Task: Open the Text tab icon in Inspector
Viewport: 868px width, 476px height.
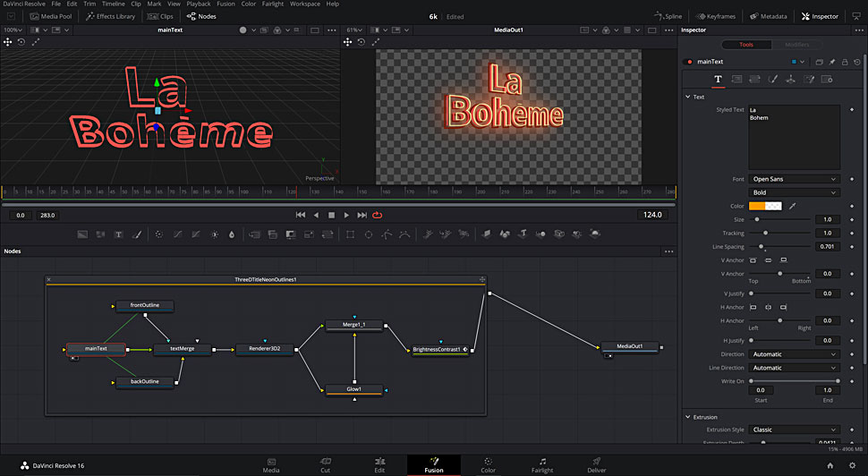Action: click(718, 79)
